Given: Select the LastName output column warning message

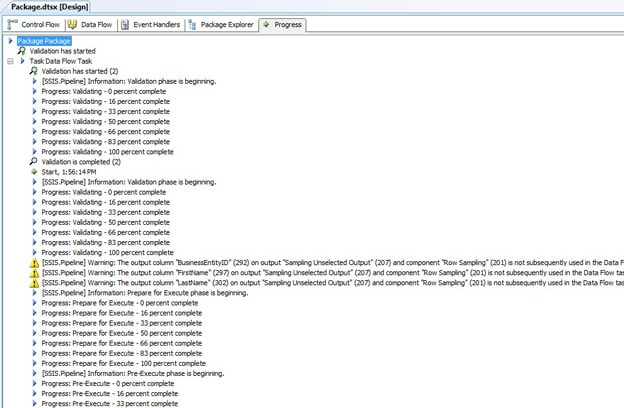Looking at the screenshot, I should 333,283.
